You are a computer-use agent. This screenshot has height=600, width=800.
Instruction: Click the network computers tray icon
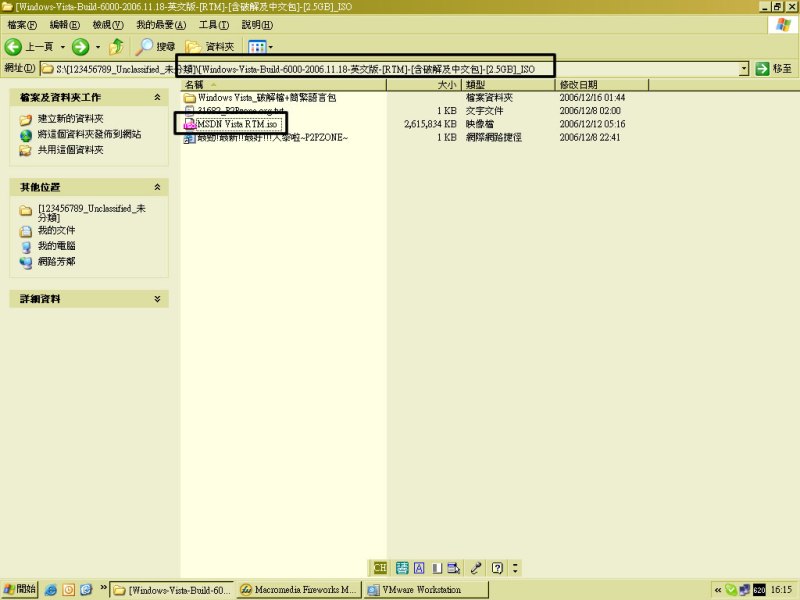[745, 590]
